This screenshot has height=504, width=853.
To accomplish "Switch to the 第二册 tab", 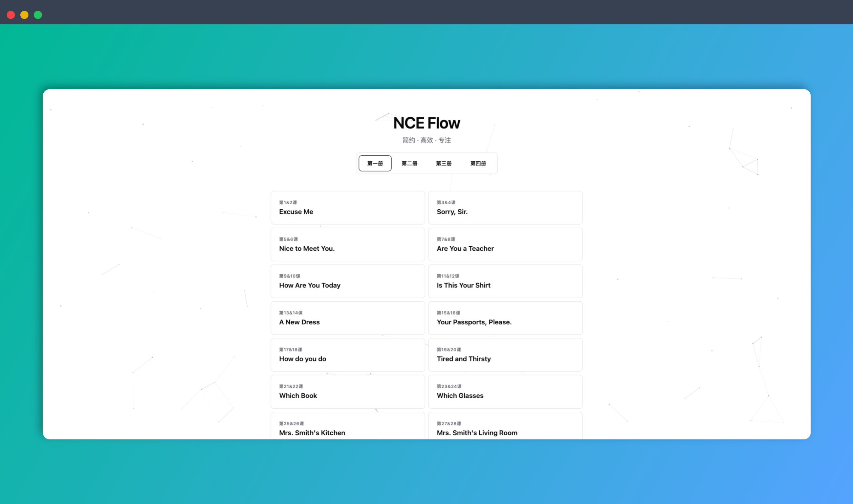I will pos(409,163).
